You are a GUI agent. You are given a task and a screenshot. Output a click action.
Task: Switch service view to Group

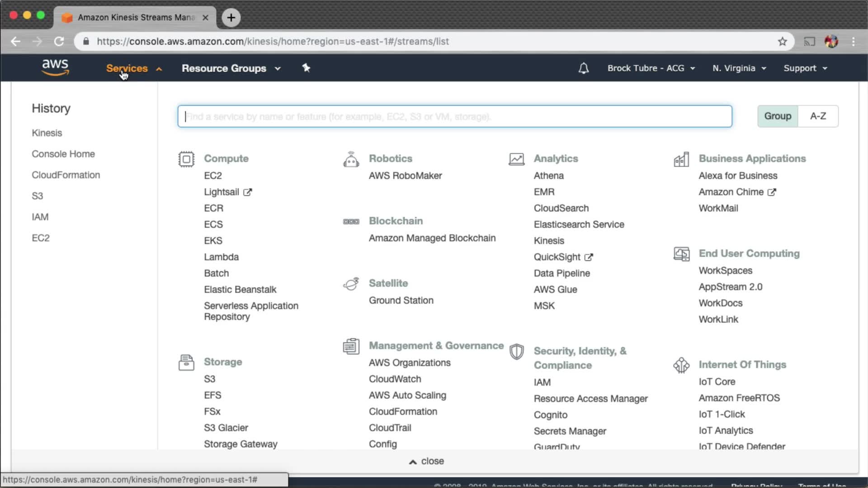pyautogui.click(x=778, y=116)
